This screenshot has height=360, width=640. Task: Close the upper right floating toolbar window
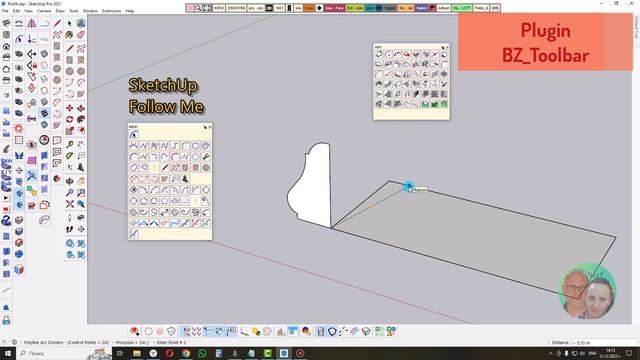pyautogui.click(x=447, y=47)
